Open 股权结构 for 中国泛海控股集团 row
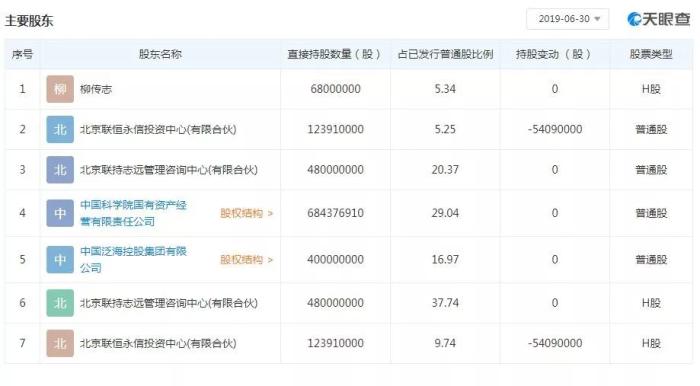 click(x=246, y=260)
